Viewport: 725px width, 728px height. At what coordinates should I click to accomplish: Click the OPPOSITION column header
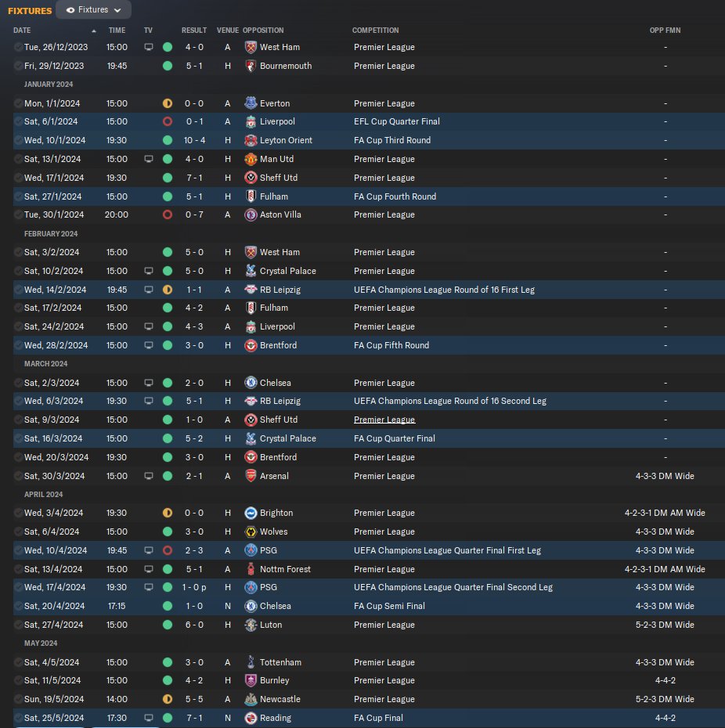[263, 31]
